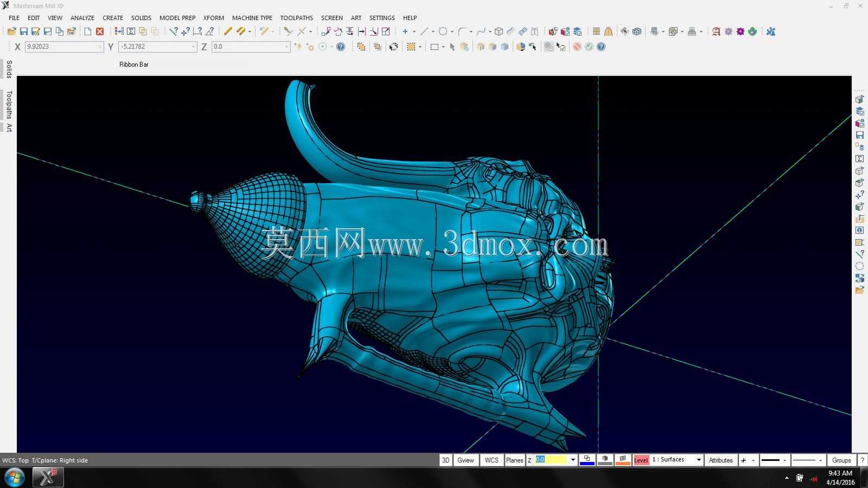Open the Y coordinate dropdown
868x488 pixels.
193,47
